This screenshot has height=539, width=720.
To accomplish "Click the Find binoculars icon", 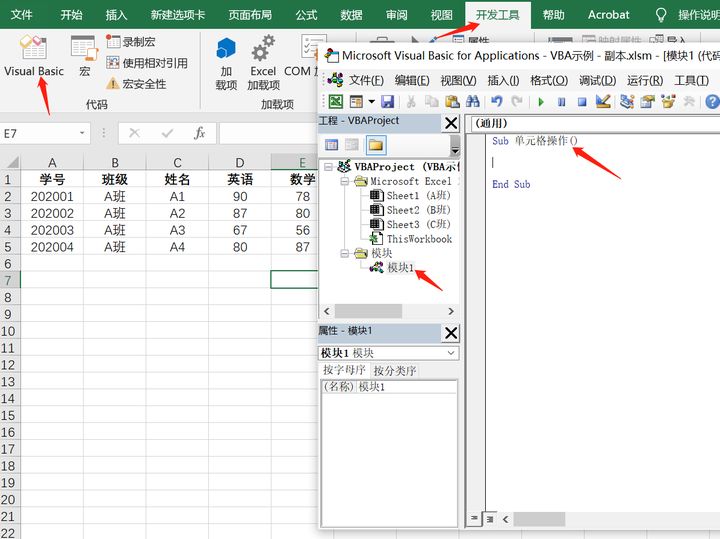I will (x=472, y=101).
